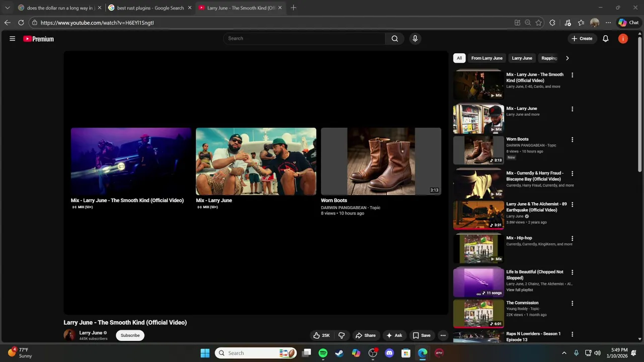Play the Smooth Kind mix endscreen thumbnail

[x=131, y=161]
